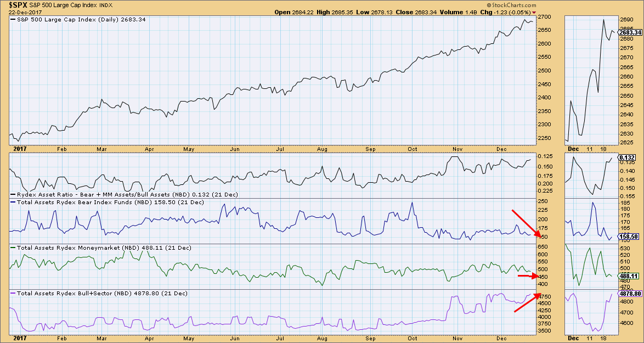Click the purple line swatch in Bull+Sector legend
The width and height of the screenshot is (644, 343).
pos(13,293)
